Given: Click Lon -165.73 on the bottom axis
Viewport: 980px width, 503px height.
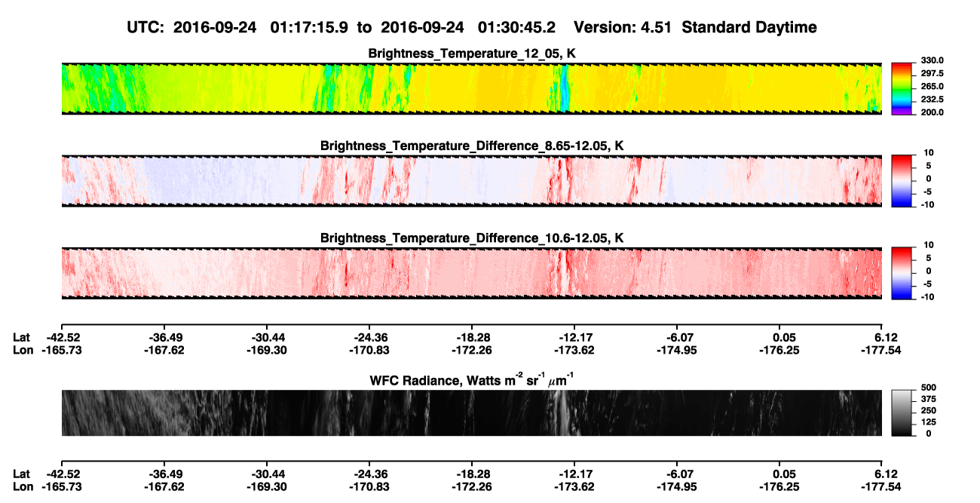Looking at the screenshot, I should (61, 486).
